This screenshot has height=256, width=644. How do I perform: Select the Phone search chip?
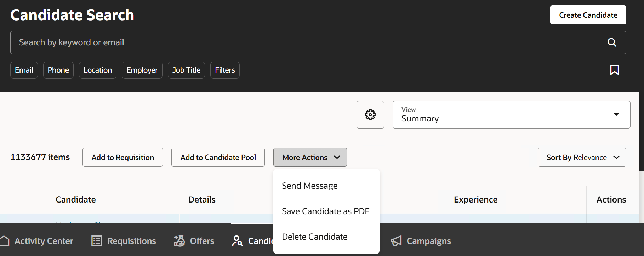point(58,70)
